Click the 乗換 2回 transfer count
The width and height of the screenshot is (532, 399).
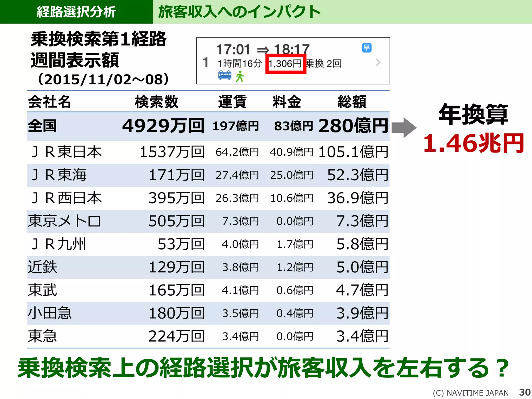click(324, 63)
